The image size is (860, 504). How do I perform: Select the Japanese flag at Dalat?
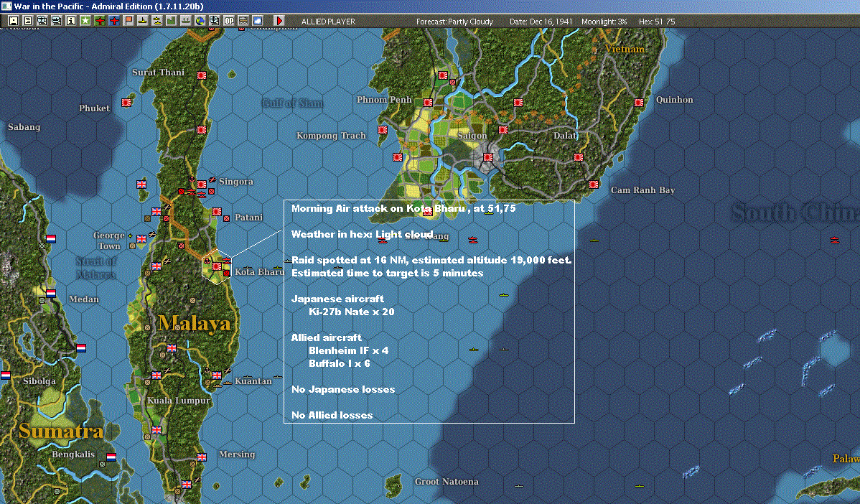coord(578,157)
